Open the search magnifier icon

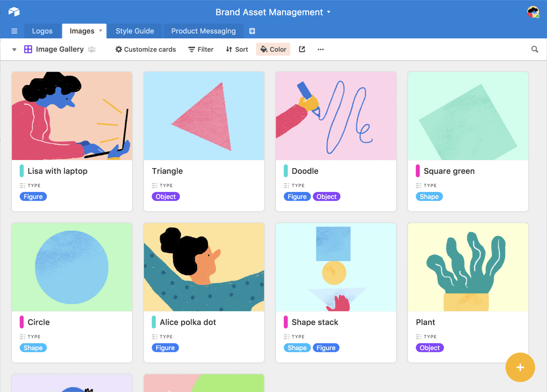(x=535, y=49)
